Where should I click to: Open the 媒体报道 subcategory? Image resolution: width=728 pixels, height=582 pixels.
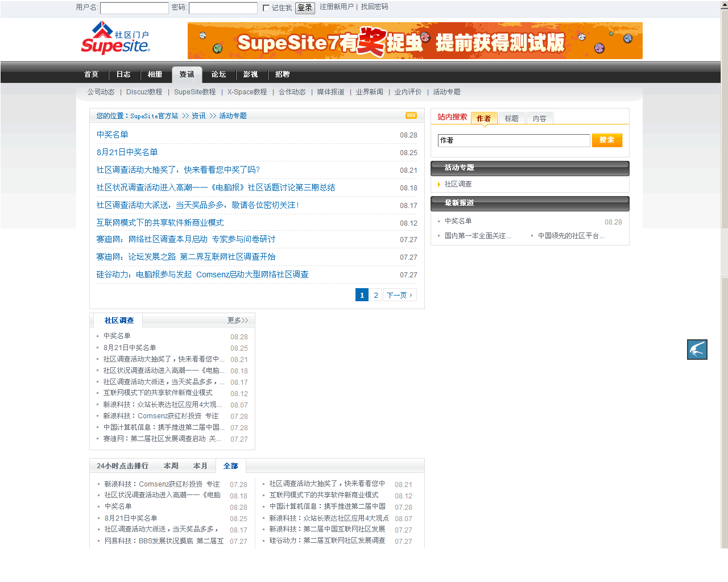pyautogui.click(x=330, y=92)
